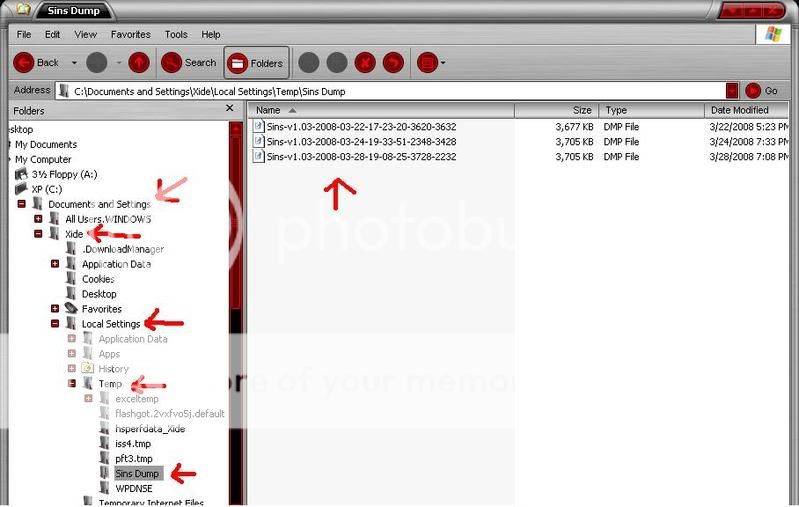799x507 pixels.
Task: Select My Computer in folder tree
Action: coord(43,159)
